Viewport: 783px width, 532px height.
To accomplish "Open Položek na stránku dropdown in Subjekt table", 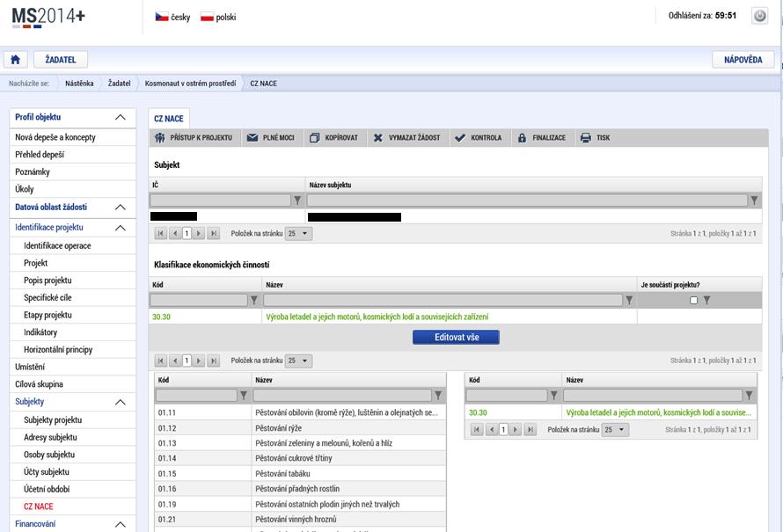I will pyautogui.click(x=298, y=233).
